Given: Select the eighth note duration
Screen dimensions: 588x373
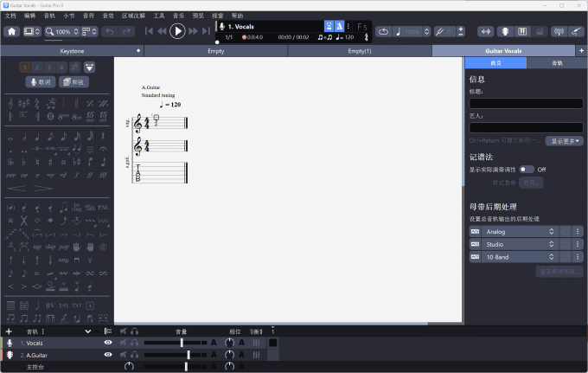Looking at the screenshot, I should pos(51,136).
